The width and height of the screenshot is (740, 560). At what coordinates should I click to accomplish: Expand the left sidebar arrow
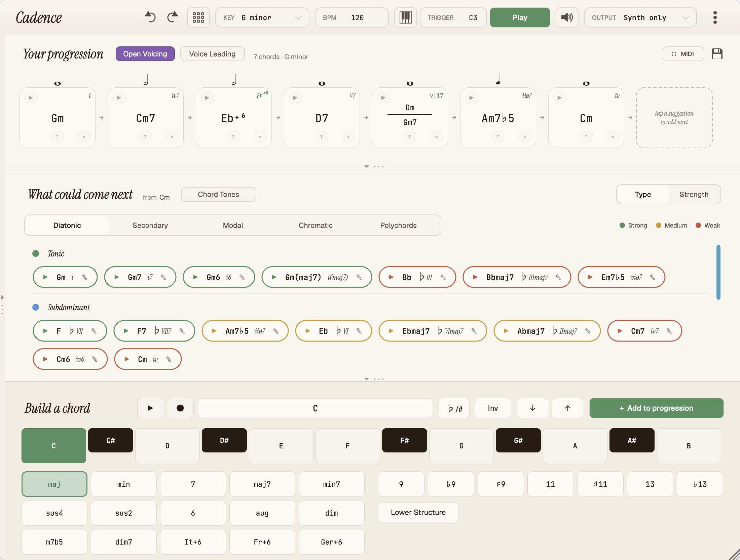click(3, 297)
